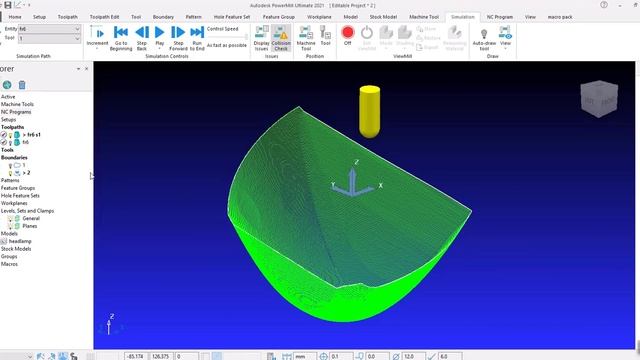640x360 pixels.
Task: Switch to the Hole Feature Set tab
Action: click(232, 17)
